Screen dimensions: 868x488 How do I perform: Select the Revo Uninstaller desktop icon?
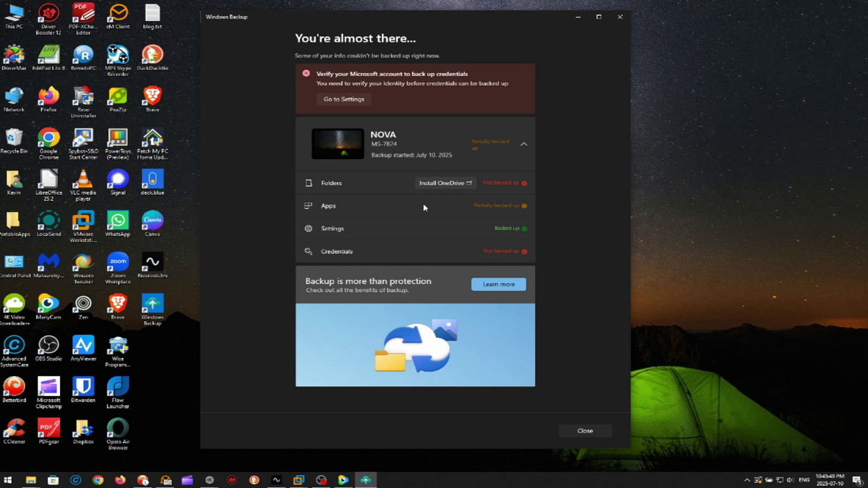click(83, 102)
